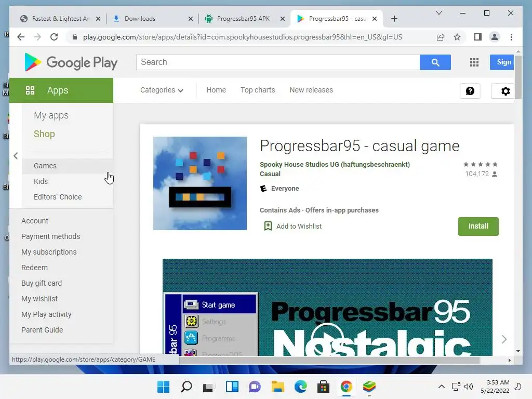The width and height of the screenshot is (532, 399).
Task: Open the settings gear icon
Action: click(505, 91)
